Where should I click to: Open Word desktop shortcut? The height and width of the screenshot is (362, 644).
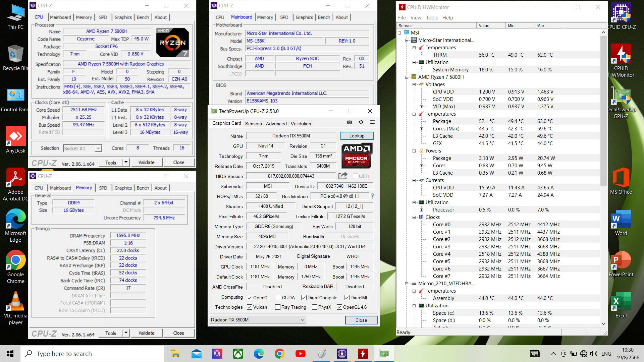[621, 223]
